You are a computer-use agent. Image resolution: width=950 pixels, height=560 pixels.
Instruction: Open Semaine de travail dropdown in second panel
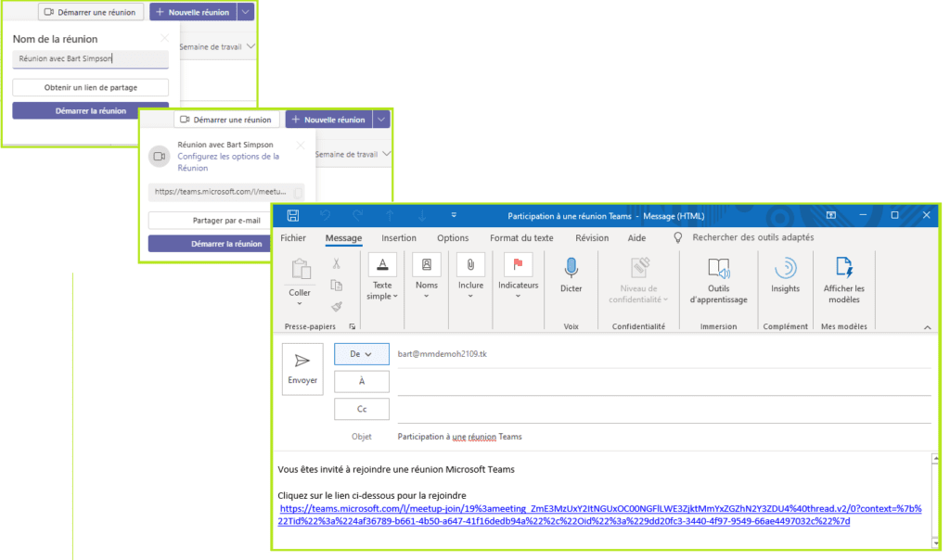point(353,155)
